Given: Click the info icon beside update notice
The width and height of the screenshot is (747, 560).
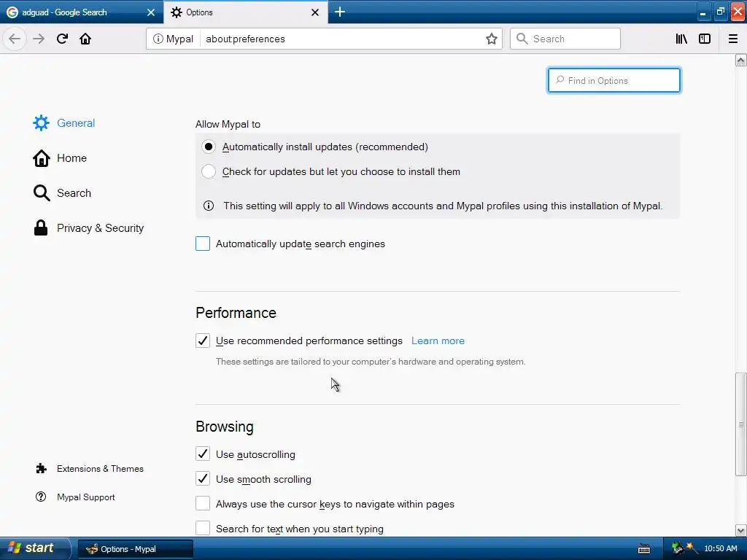Looking at the screenshot, I should pyautogui.click(x=208, y=206).
